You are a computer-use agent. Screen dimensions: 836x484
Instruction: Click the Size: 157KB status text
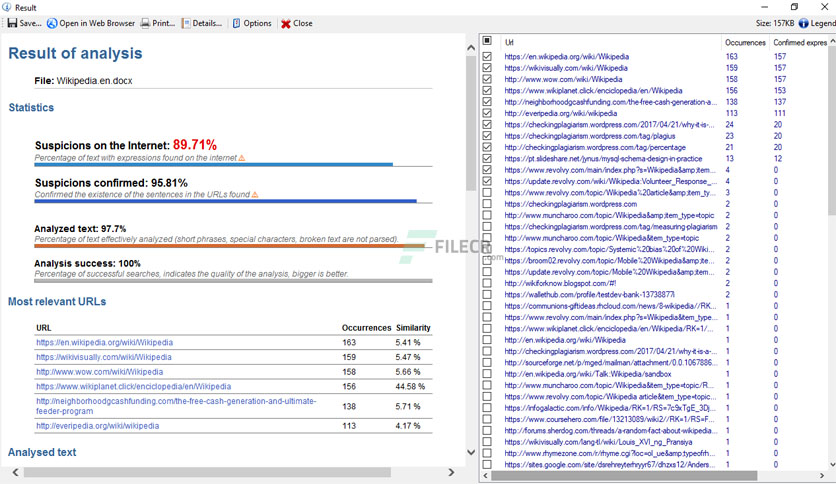click(775, 23)
